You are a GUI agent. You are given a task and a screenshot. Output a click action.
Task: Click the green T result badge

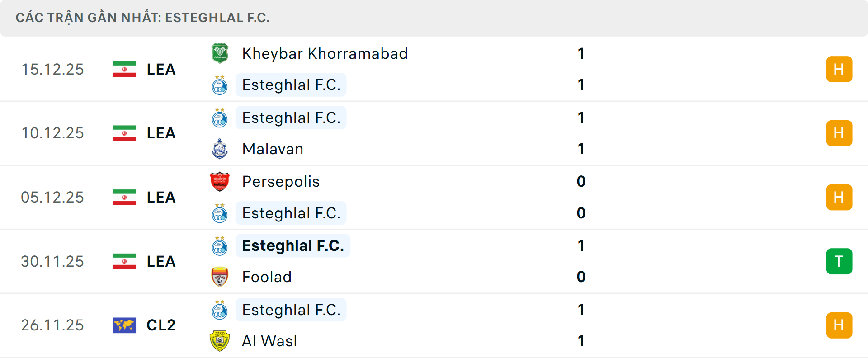[x=839, y=261]
